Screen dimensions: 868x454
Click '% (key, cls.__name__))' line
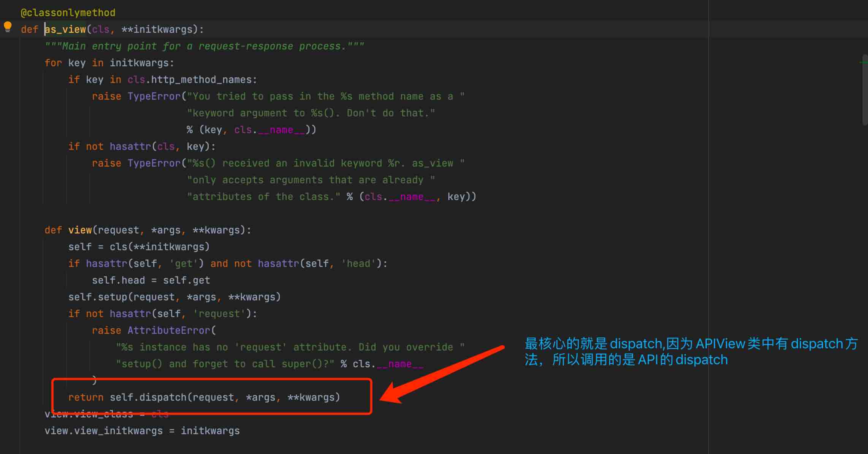coord(251,130)
